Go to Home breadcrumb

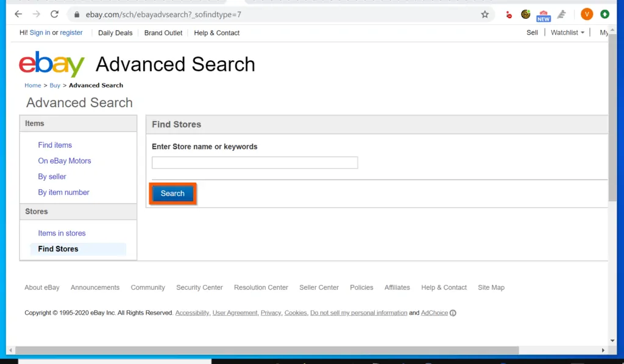pyautogui.click(x=33, y=85)
